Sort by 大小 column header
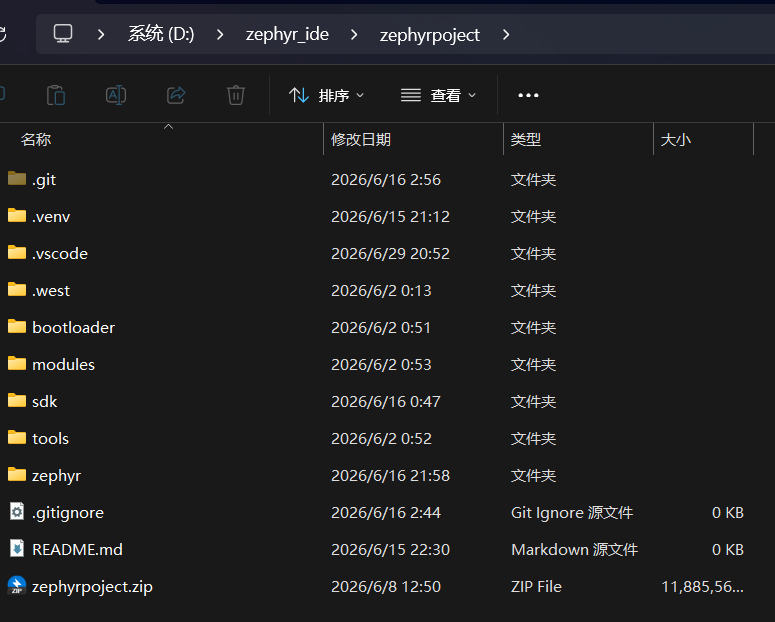 click(676, 139)
